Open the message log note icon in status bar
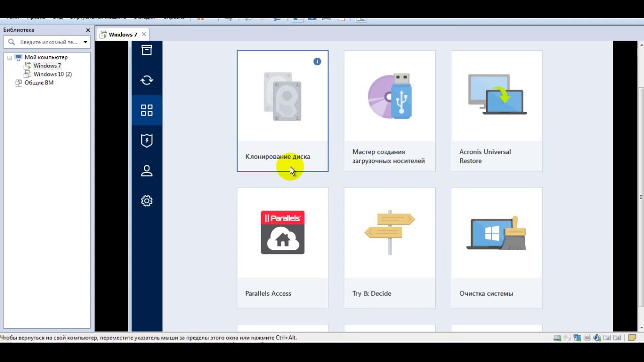Screen dimensions: 644x362 pyautogui.click(x=633, y=338)
